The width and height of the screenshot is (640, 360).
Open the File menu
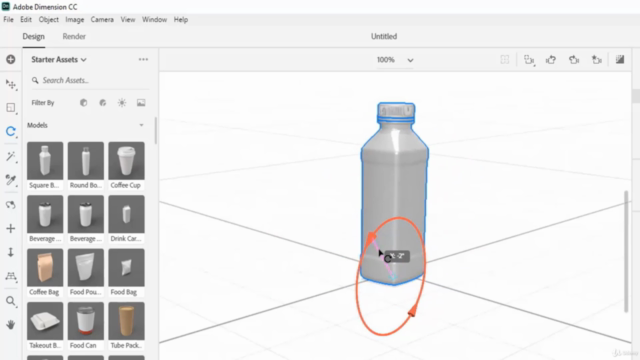click(x=8, y=20)
